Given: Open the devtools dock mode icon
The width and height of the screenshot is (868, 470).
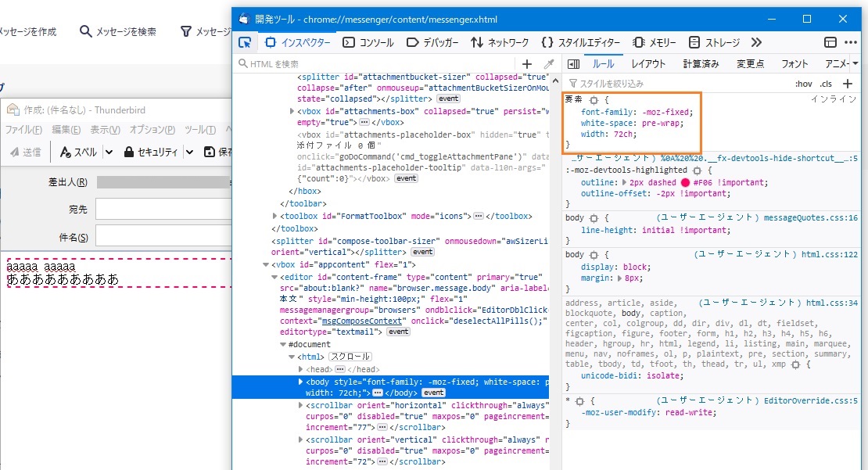Looking at the screenshot, I should pyautogui.click(x=830, y=42).
